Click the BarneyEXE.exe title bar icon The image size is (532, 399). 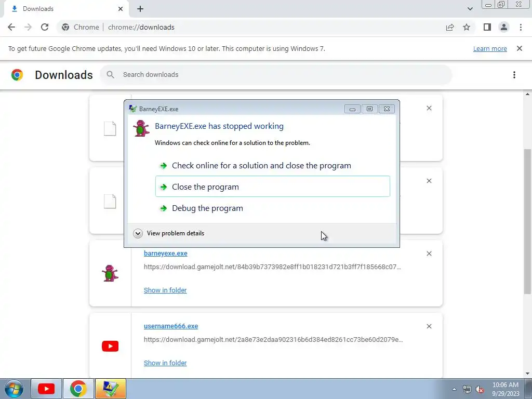pos(132,109)
